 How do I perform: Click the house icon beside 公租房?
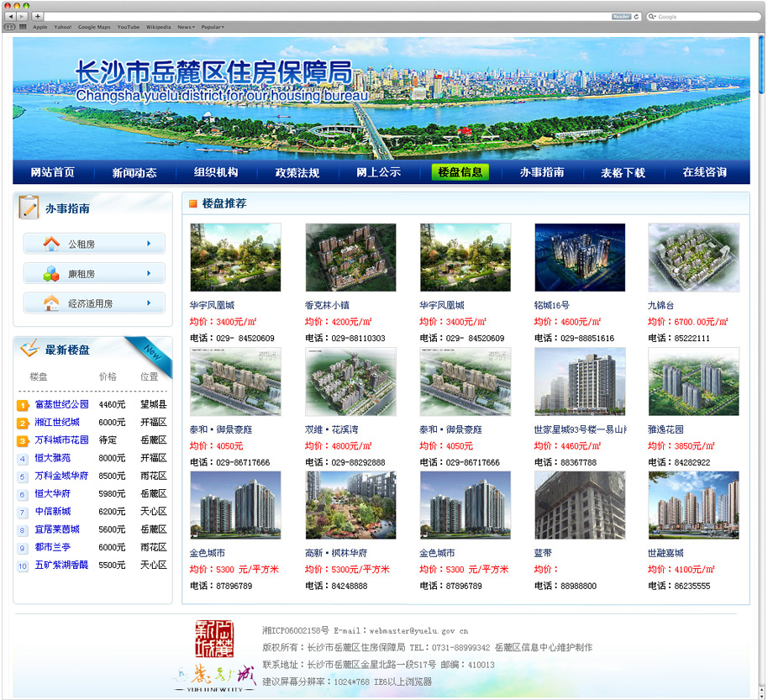point(51,244)
